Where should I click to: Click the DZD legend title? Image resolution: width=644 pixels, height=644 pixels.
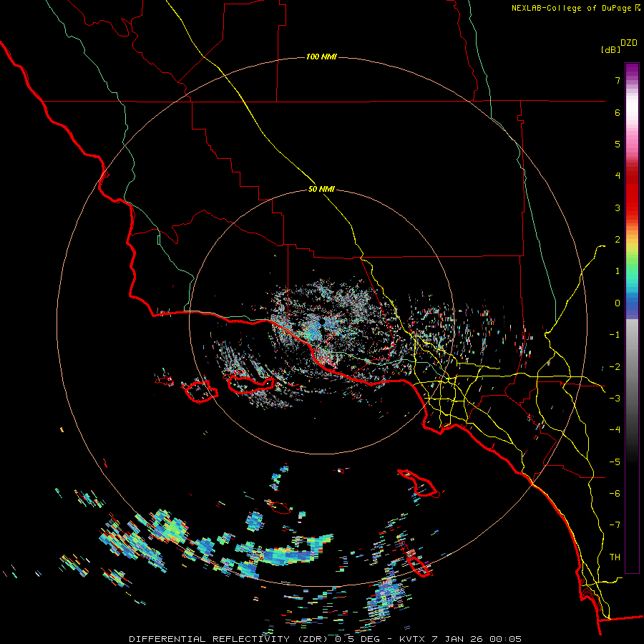pos(629,43)
